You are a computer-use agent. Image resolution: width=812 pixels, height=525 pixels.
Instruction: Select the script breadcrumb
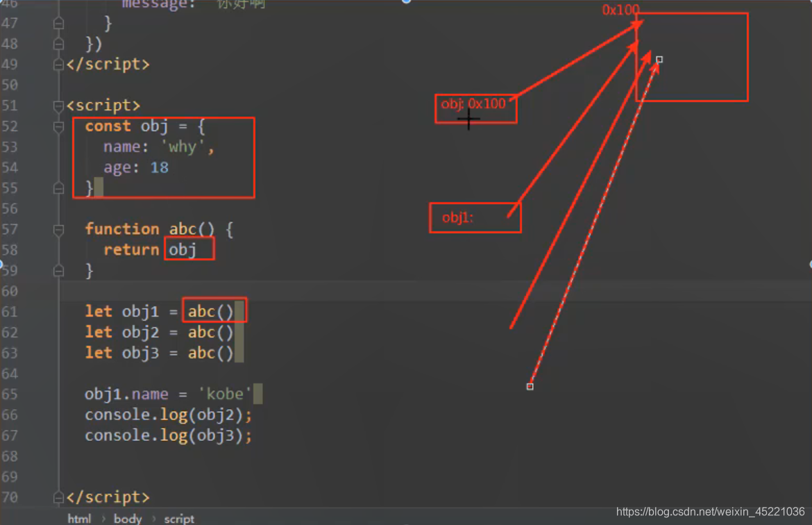pyautogui.click(x=179, y=518)
